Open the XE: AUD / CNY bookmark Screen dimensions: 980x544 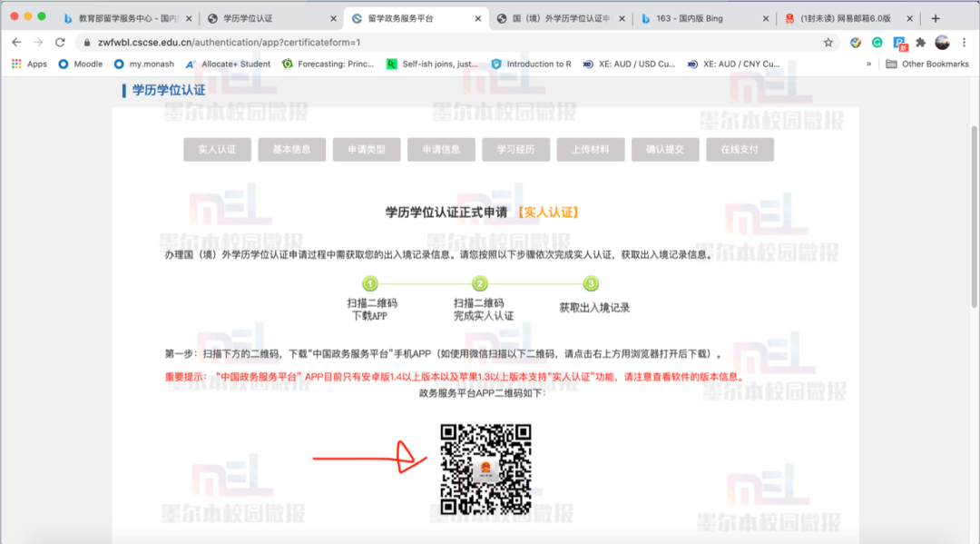pyautogui.click(x=733, y=64)
